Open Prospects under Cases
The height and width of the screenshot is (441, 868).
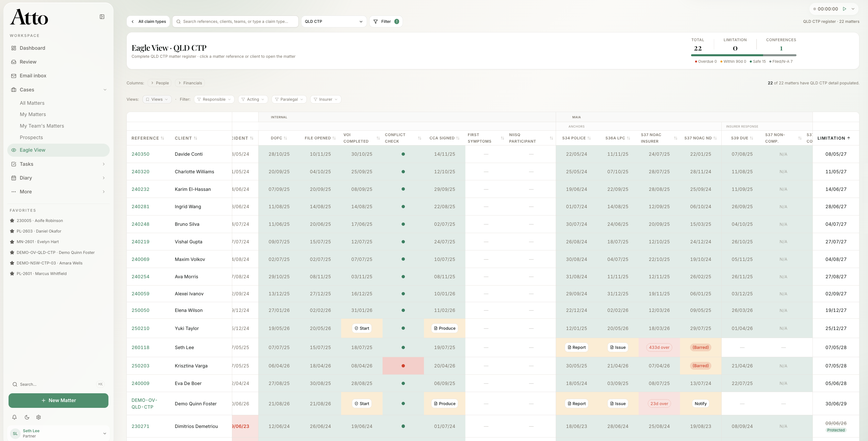(31, 138)
